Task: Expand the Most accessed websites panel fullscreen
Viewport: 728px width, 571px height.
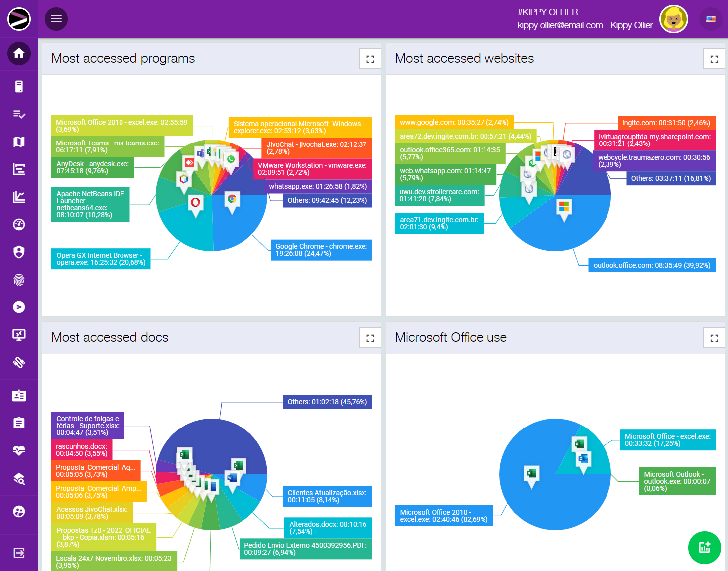Action: tap(714, 59)
